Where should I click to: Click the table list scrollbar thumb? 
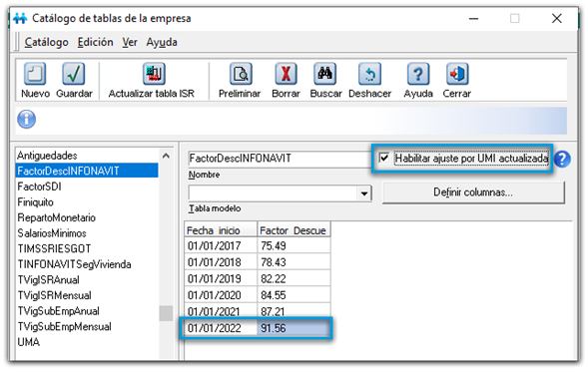(x=166, y=313)
